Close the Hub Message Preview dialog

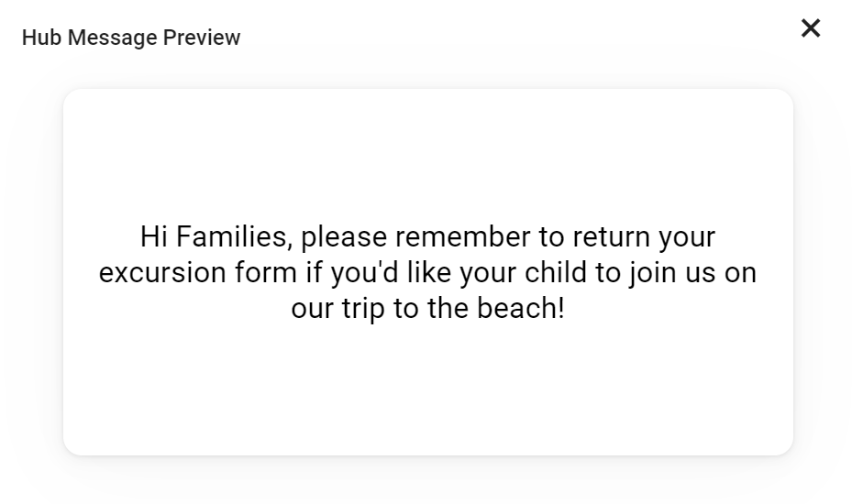coord(811,28)
